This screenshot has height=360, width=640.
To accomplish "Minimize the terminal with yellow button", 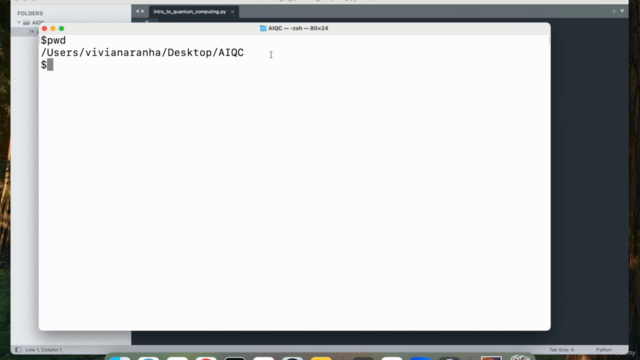I will click(x=53, y=29).
